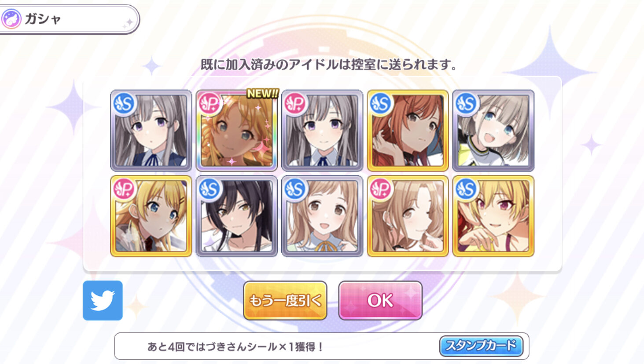The height and width of the screenshot is (364, 644).
Task: Select the blonde pink-eyed idol gold card
Action: 493,216
